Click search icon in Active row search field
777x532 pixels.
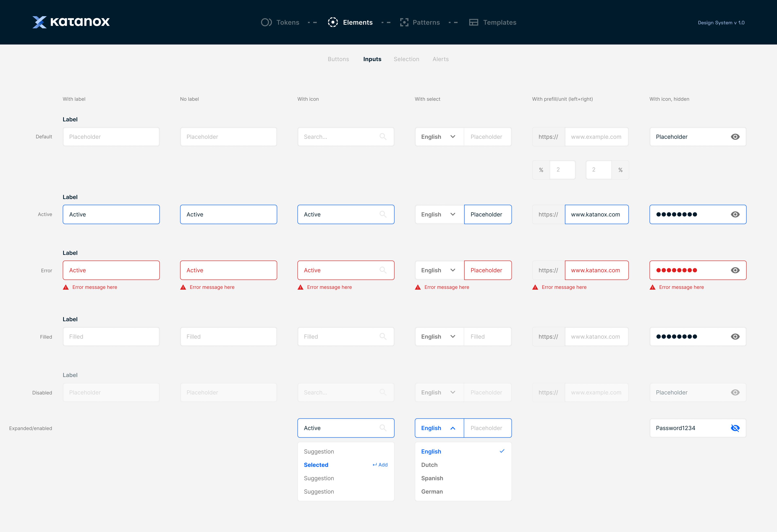point(383,214)
